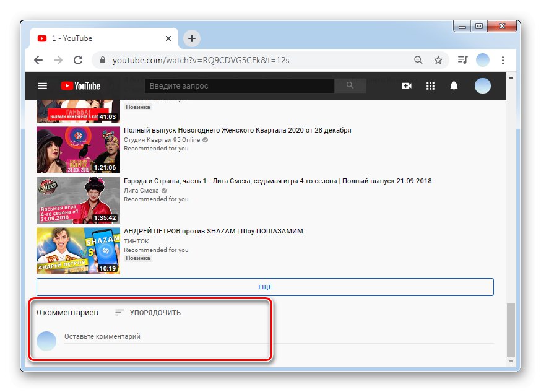Click the 'ЕЩЁ' show more button

(265, 287)
